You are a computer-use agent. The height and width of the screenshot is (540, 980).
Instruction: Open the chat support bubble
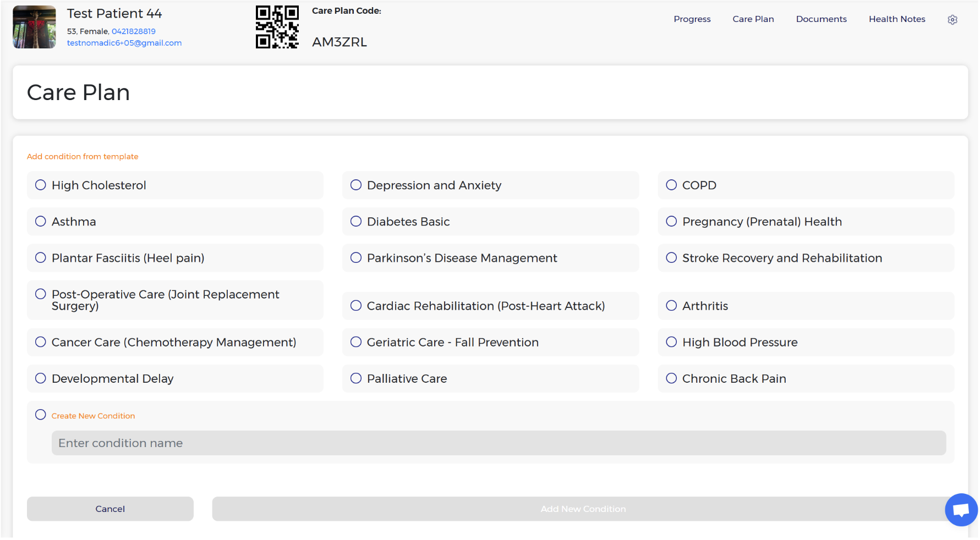961,510
